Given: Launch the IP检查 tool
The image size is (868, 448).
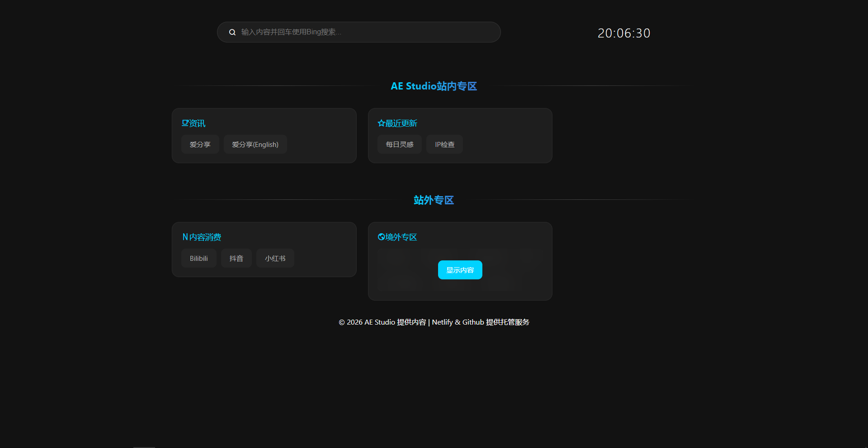Looking at the screenshot, I should tap(444, 145).
